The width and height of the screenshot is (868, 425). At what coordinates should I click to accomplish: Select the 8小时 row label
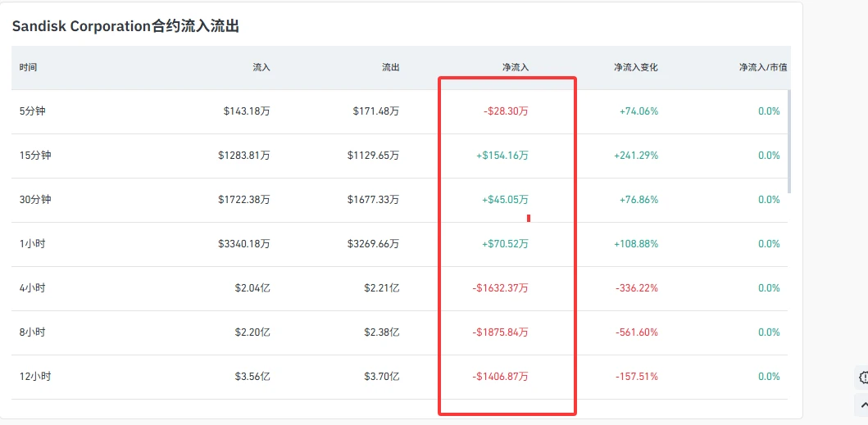coord(32,332)
